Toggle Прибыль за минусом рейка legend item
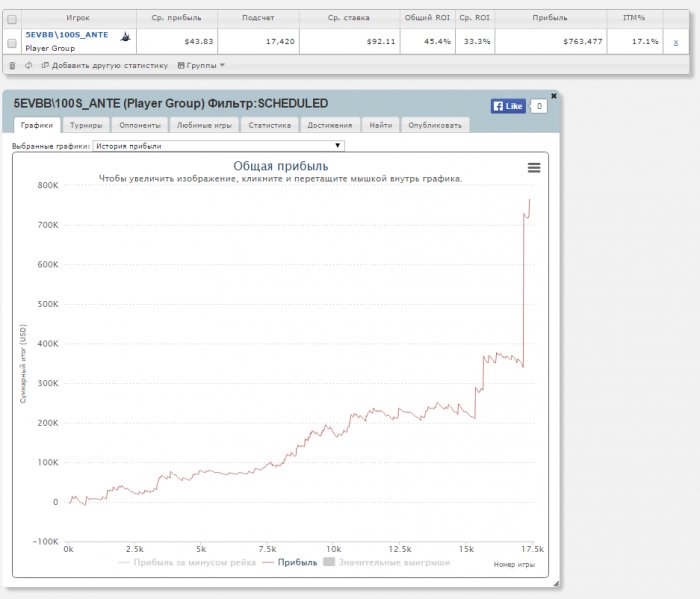 click(187, 563)
